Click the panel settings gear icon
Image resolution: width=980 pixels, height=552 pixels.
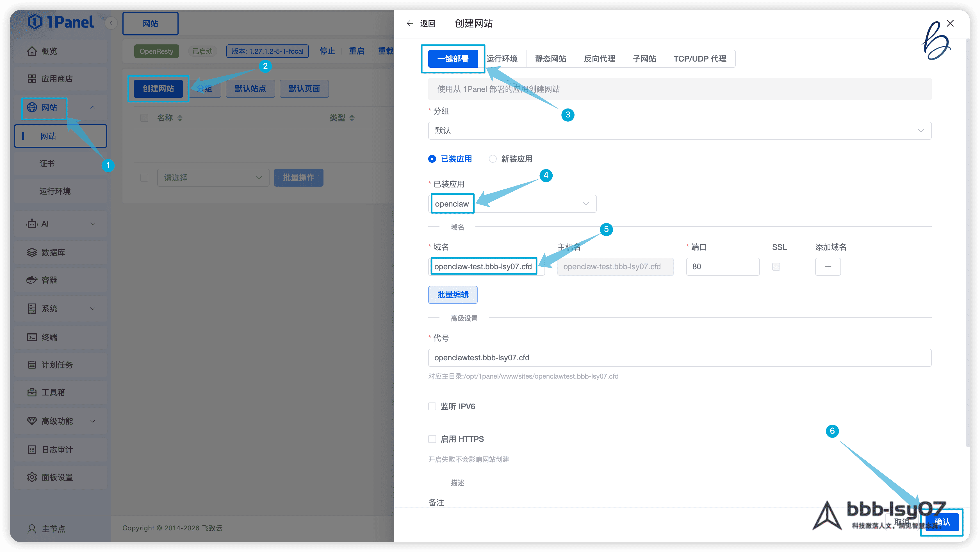(x=32, y=478)
